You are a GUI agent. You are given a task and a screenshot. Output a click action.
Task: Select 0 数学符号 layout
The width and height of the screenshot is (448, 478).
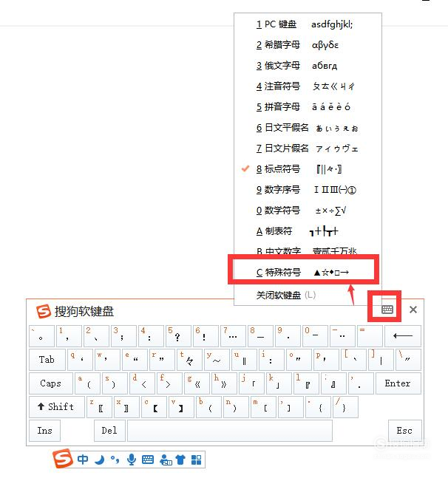tap(308, 211)
